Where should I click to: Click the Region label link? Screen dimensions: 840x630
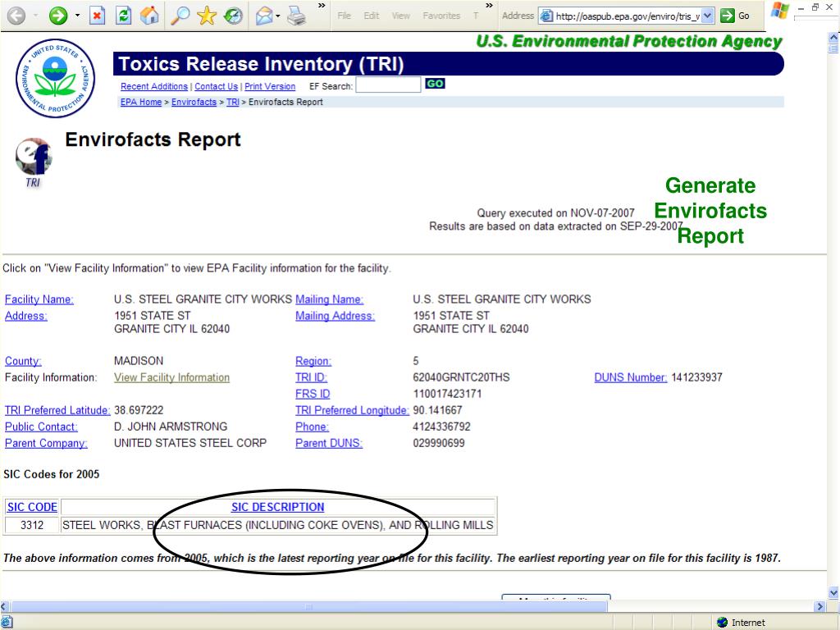313,361
